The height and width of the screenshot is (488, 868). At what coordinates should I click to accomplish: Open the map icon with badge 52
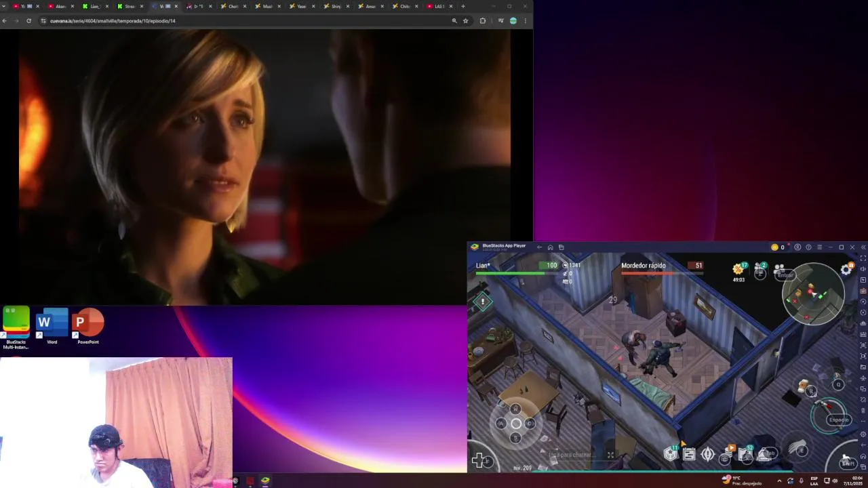(x=746, y=453)
